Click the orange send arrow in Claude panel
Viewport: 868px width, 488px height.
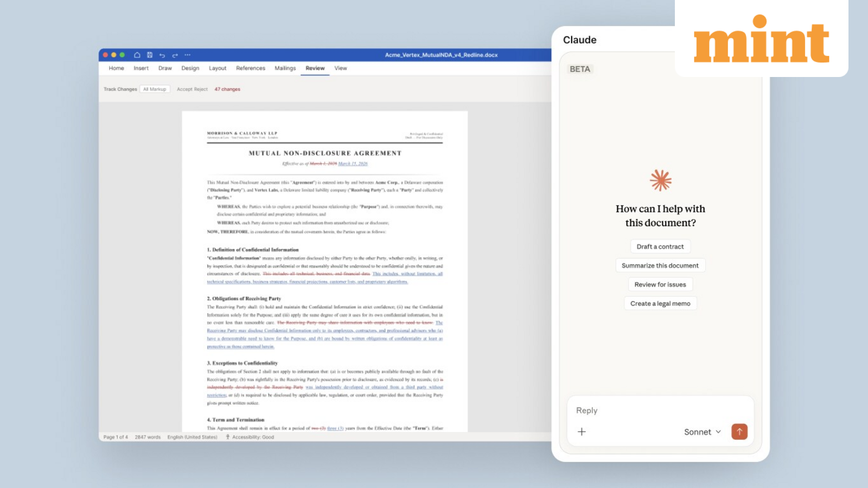click(739, 432)
